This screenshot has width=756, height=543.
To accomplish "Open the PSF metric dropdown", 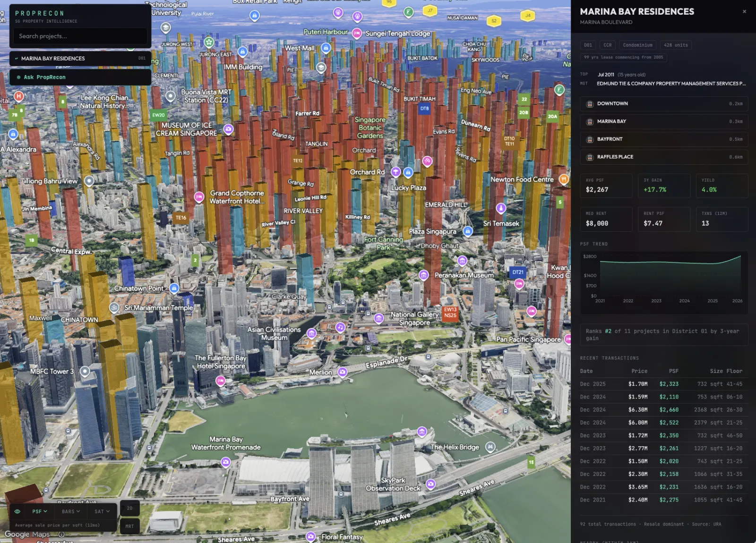I will point(40,511).
